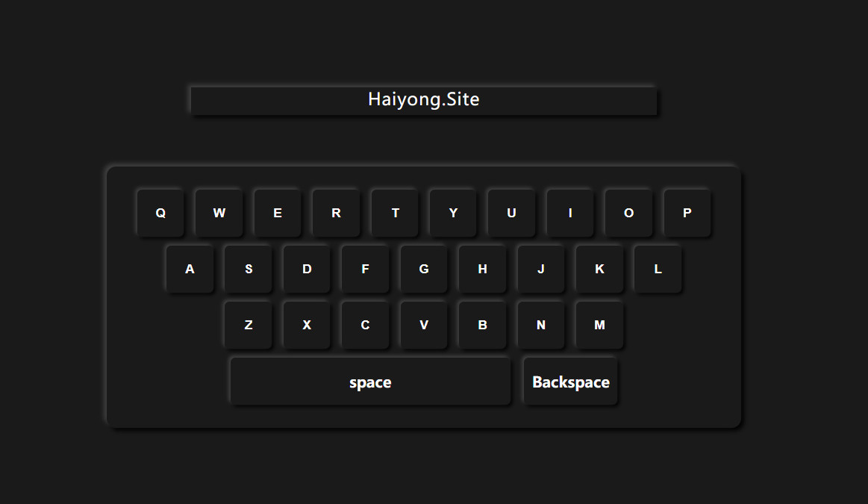Click the V letter key
The image size is (868, 504).
tap(424, 325)
